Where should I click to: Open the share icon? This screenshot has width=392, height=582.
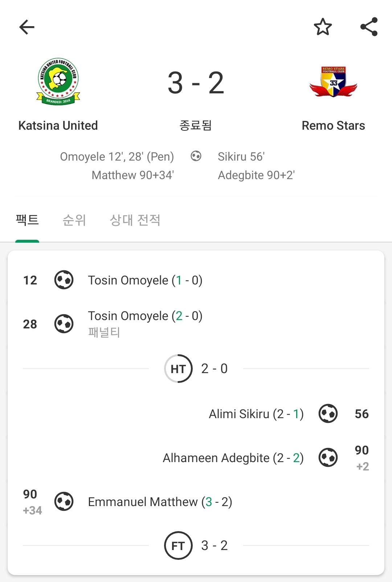369,27
